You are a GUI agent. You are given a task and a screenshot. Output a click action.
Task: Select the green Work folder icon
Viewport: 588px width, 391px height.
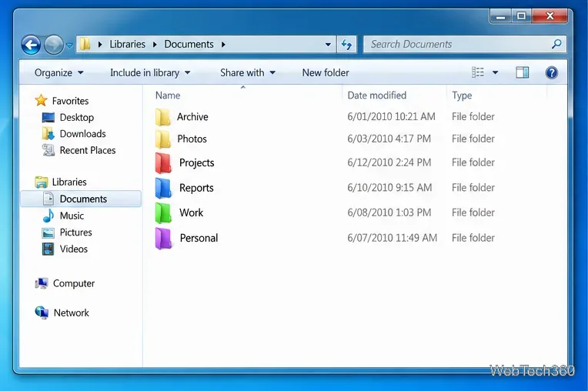coord(163,213)
